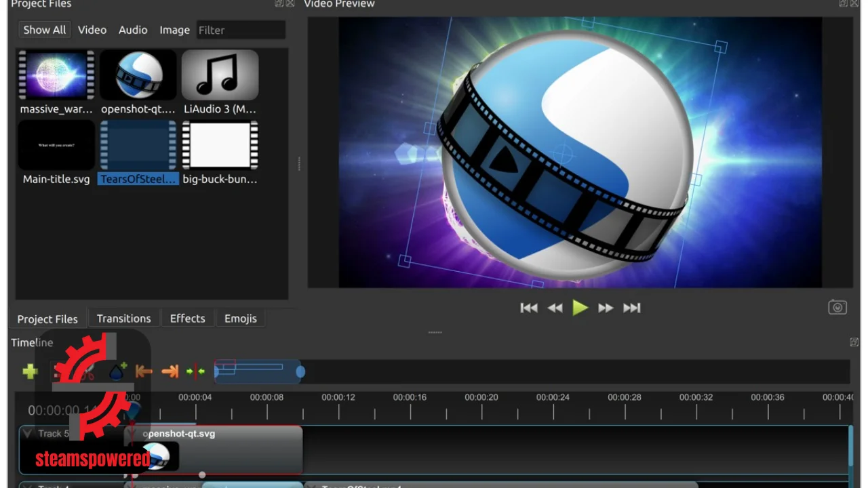Save current frame using the camera icon
Viewport: 868px width, 488px height.
click(x=837, y=307)
